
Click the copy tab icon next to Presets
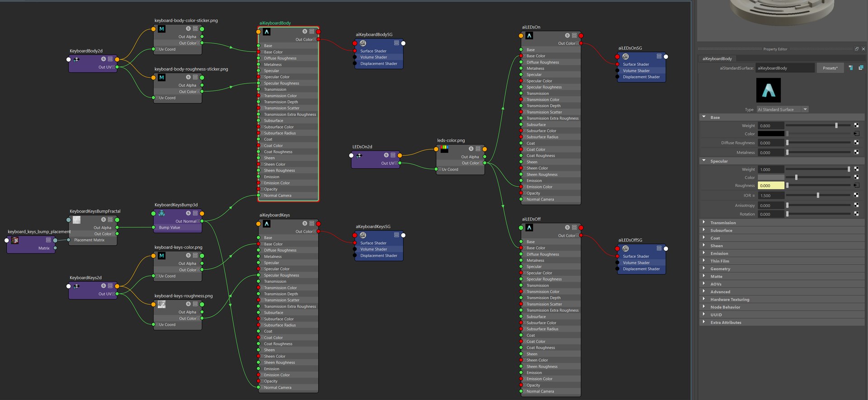tap(861, 68)
